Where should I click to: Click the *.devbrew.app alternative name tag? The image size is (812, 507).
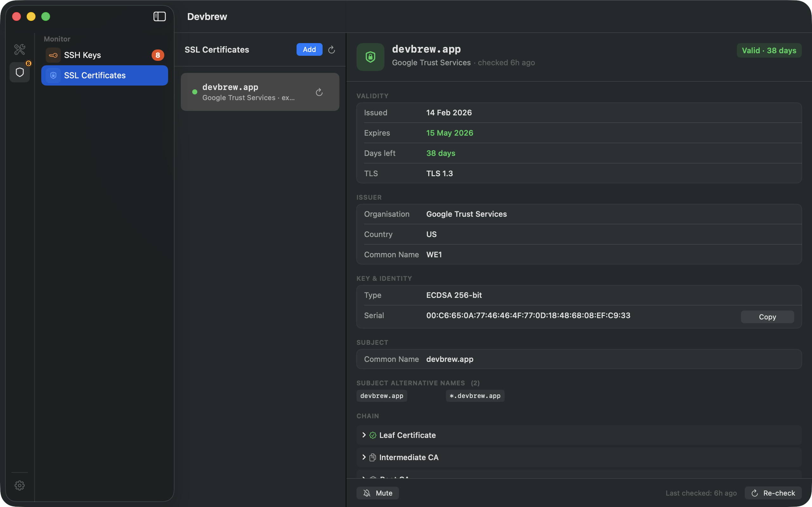click(475, 396)
